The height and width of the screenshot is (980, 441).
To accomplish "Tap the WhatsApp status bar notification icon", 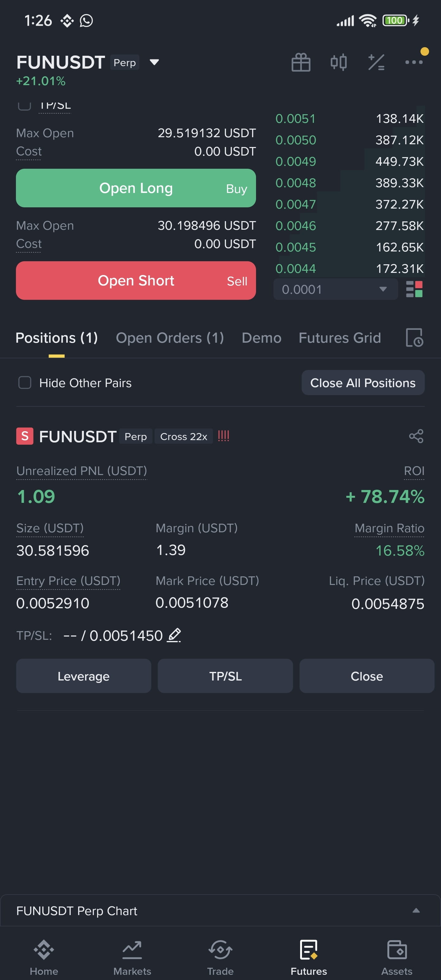I will pyautogui.click(x=86, y=21).
